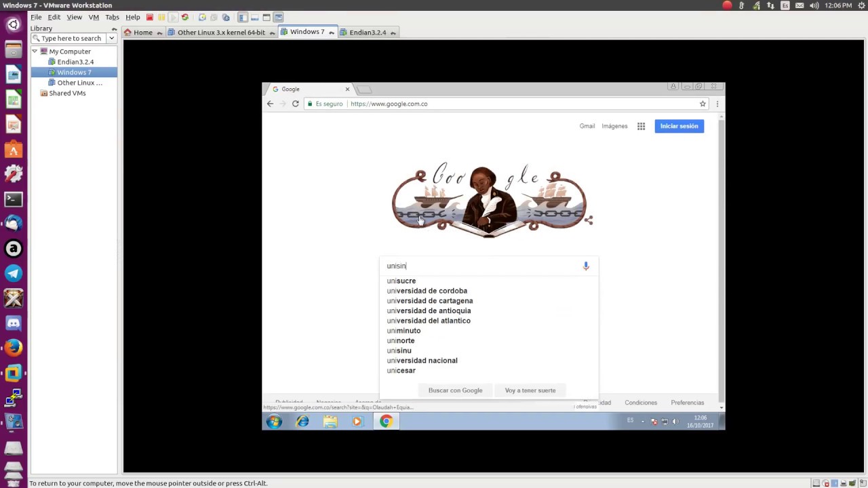Switch to the Endian3.2.4 tab
This screenshot has height=488, width=868.
(x=368, y=33)
